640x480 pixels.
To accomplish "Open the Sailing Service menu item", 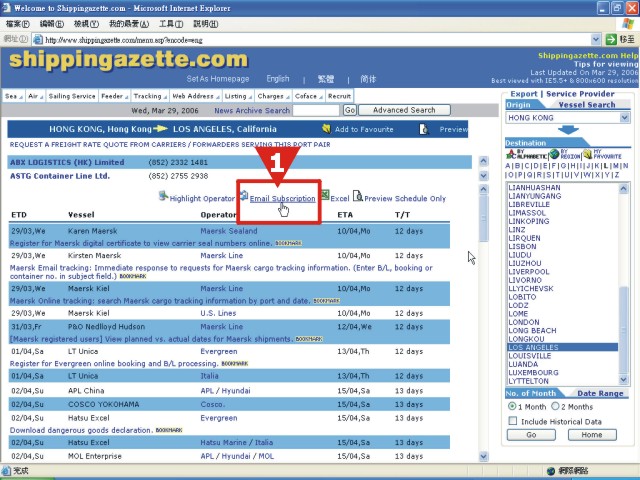I will [72, 96].
